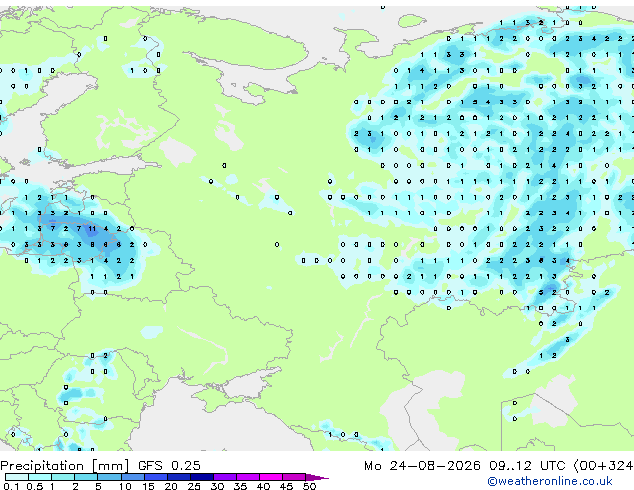The height and width of the screenshot is (490, 634).
Task: Click the "09..12 UTC" time range text
Action: tap(527, 466)
